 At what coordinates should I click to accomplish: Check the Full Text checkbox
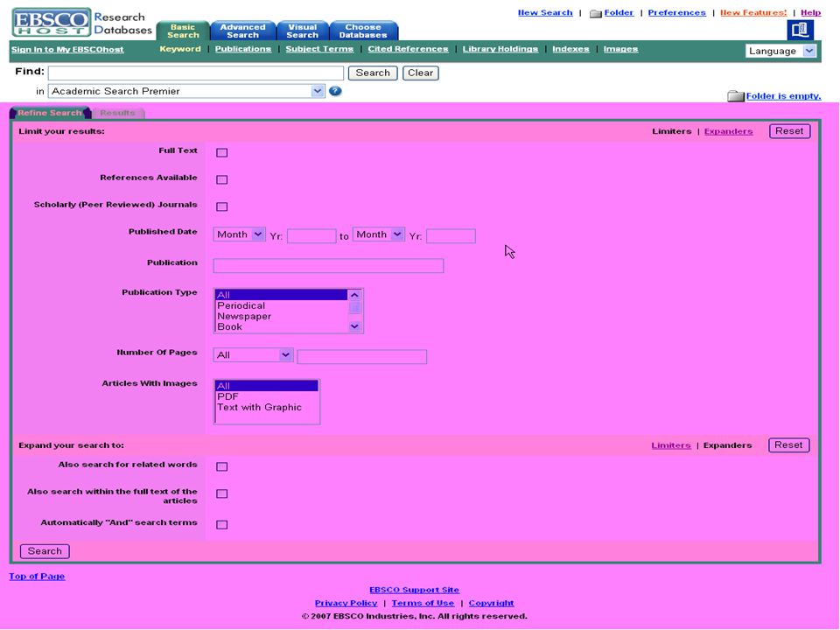tap(221, 152)
